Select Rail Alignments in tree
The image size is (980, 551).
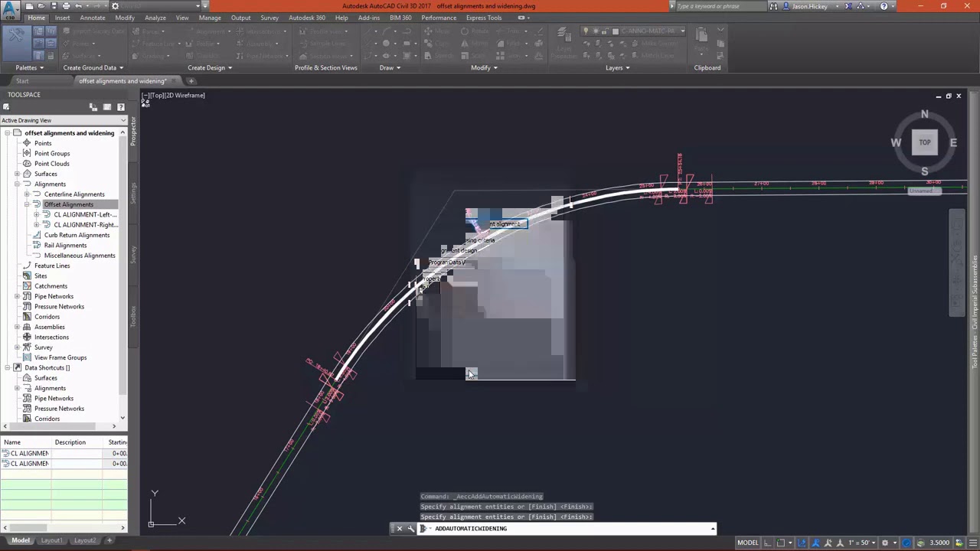(65, 246)
